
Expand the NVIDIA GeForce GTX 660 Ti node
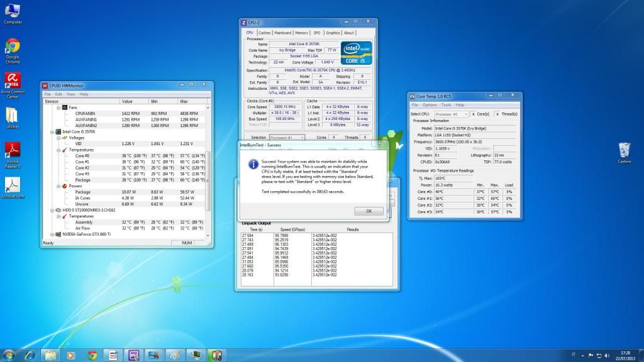(51, 234)
